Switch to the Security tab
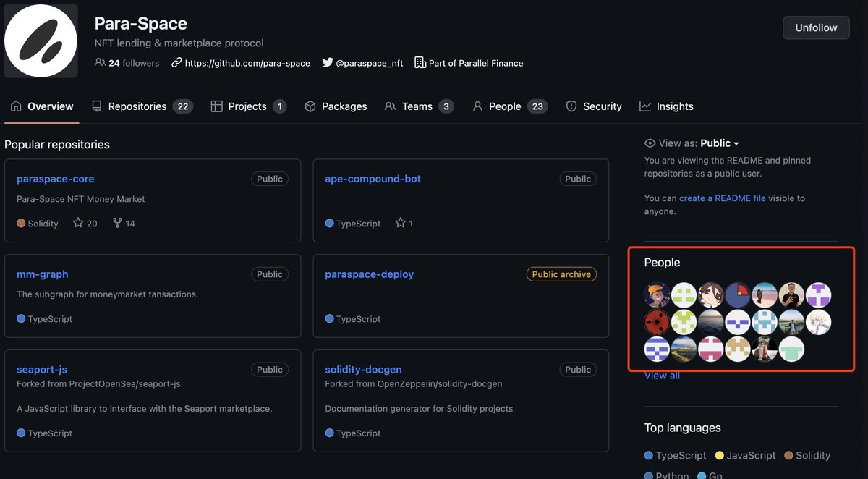 [601, 106]
